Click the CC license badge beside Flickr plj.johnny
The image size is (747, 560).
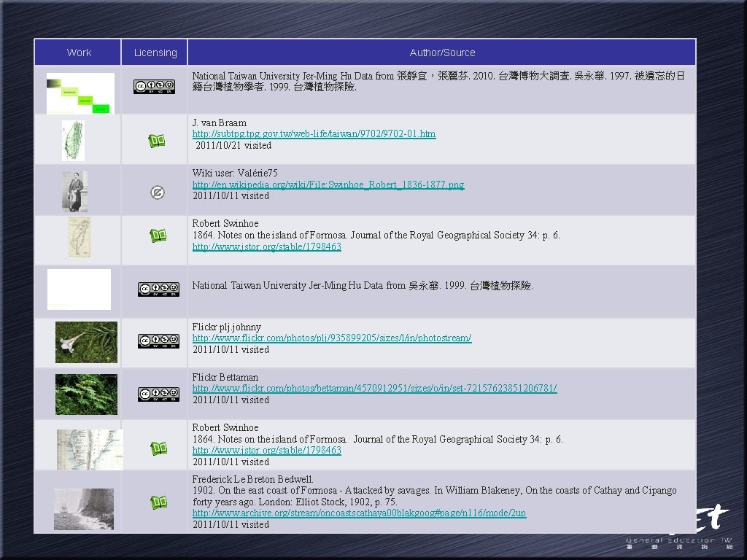(x=158, y=341)
